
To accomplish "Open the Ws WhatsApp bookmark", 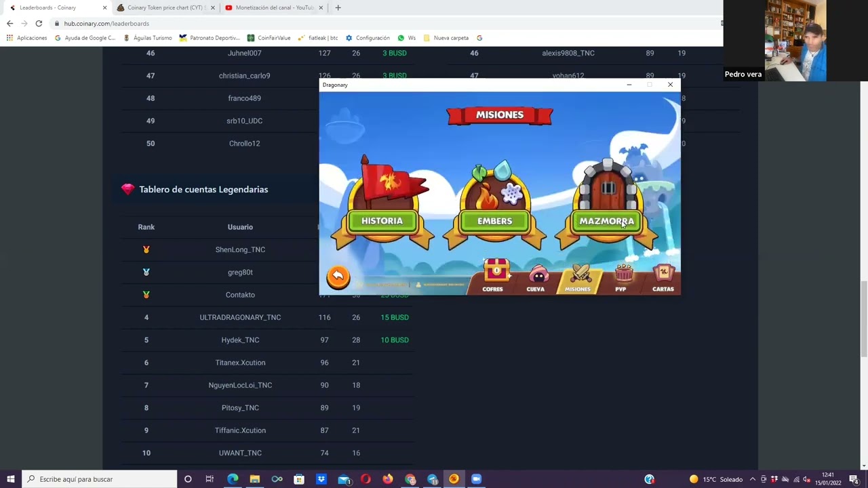I will coord(407,38).
